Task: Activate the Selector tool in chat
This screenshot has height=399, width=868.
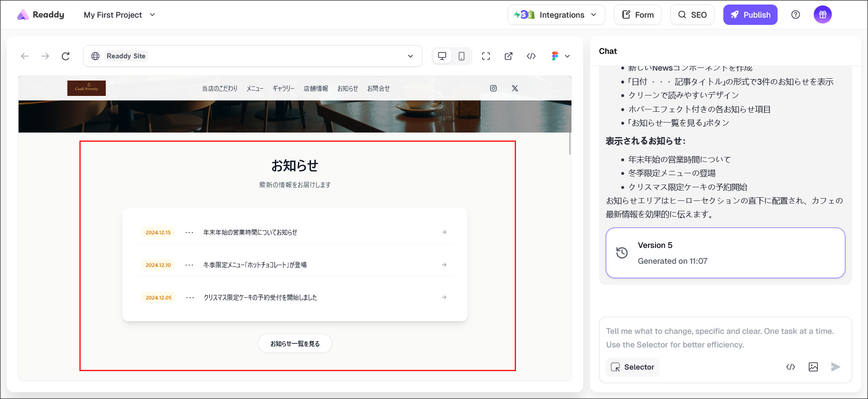Action: (x=632, y=367)
